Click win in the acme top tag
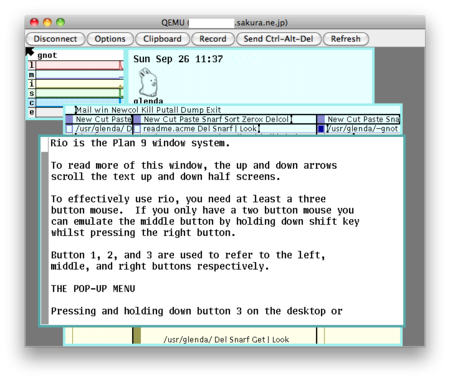450x381 pixels. coord(102,110)
